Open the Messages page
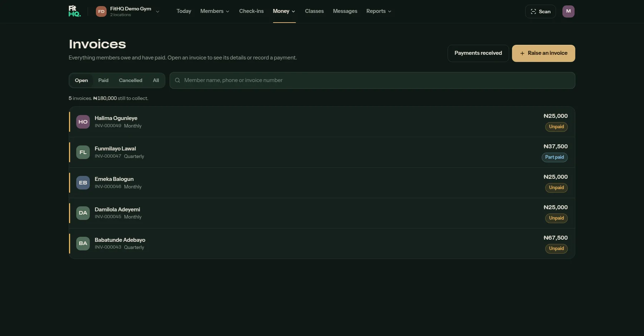Screen dimensions: 644x336 tap(345, 11)
